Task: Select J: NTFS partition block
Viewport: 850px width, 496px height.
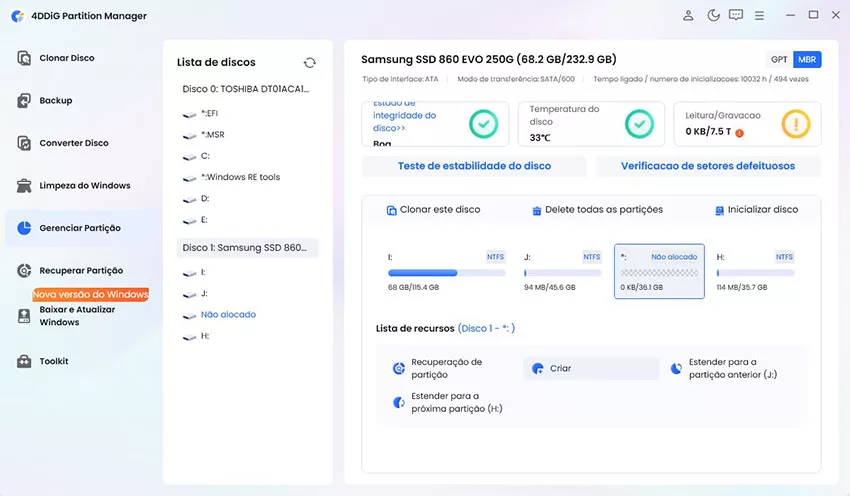Action: pyautogui.click(x=562, y=271)
